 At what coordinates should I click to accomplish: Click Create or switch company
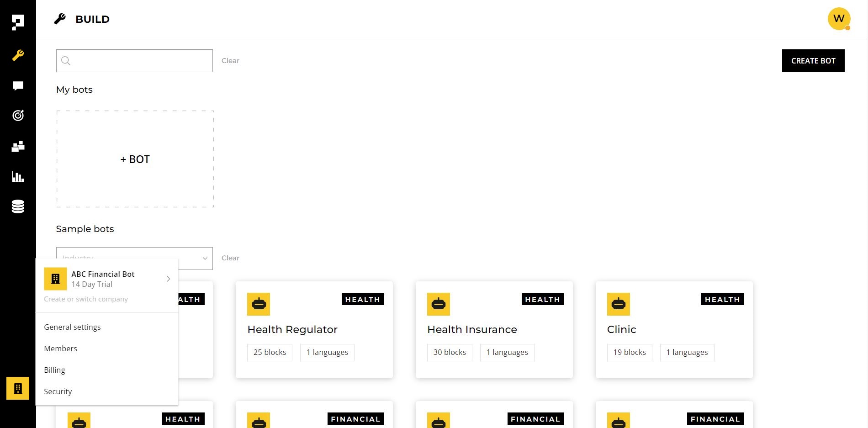pos(86,299)
